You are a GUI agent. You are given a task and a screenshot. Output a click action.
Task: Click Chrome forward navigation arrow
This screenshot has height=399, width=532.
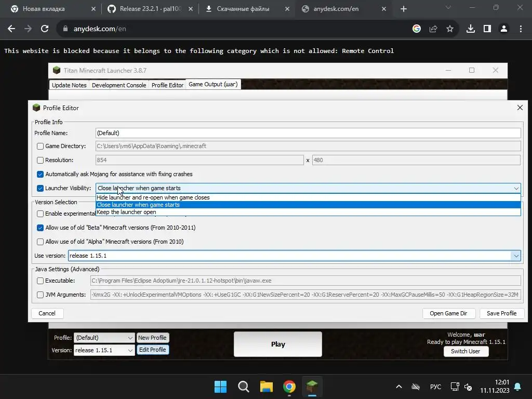click(x=28, y=29)
